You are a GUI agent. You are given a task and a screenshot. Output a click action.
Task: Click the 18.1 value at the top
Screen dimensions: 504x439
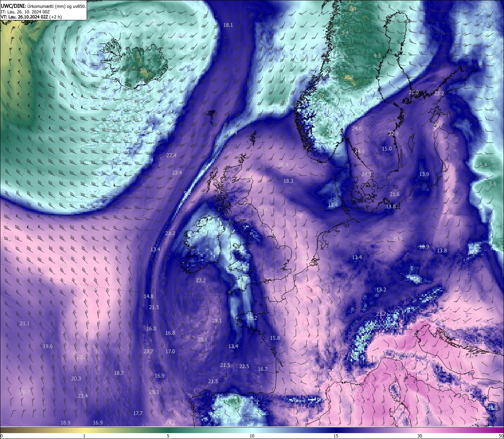pos(228,25)
